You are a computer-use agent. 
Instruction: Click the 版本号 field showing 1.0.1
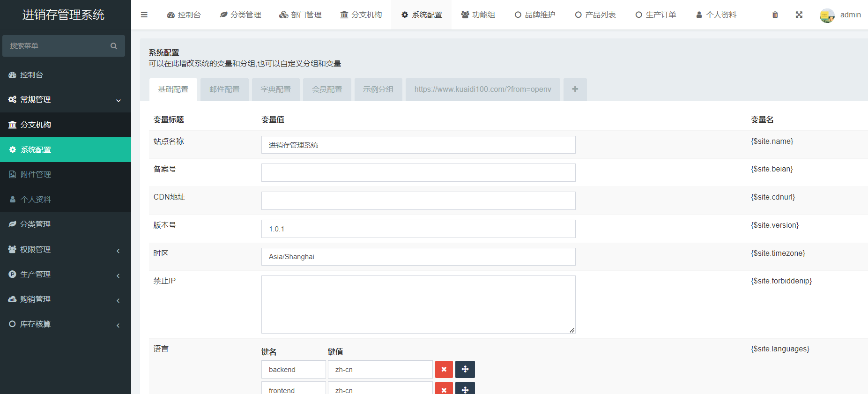click(x=418, y=229)
